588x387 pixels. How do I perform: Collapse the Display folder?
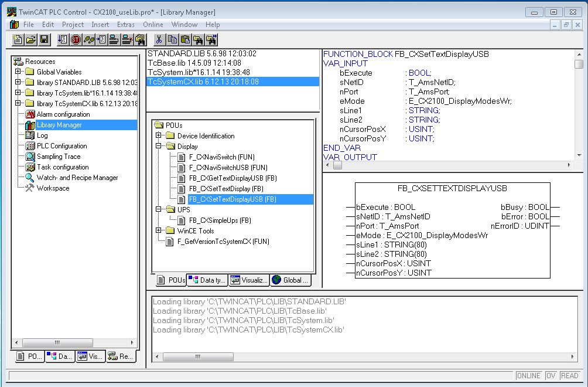tap(158, 145)
